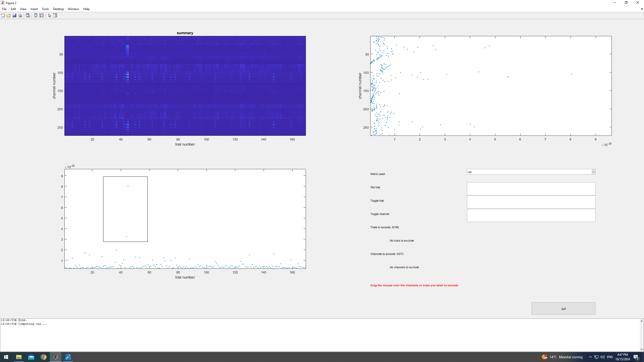644x362 pixels.
Task: Switch to the MATLAB taskbar icon
Action: 56,357
